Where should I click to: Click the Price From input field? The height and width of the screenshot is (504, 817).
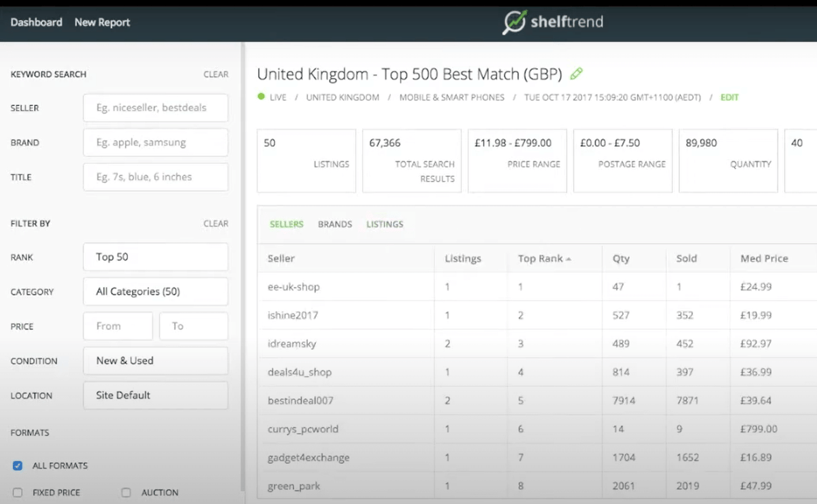coord(118,326)
